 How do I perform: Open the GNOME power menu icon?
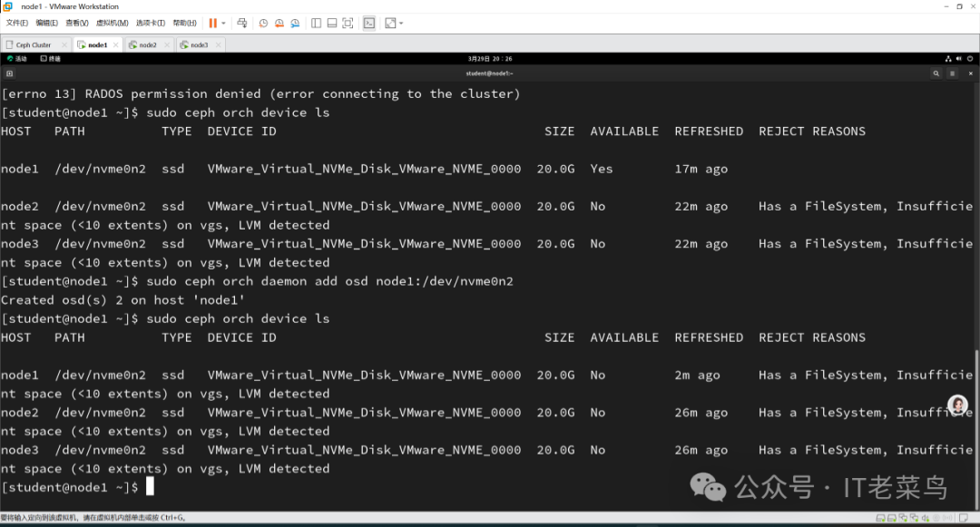(x=970, y=59)
